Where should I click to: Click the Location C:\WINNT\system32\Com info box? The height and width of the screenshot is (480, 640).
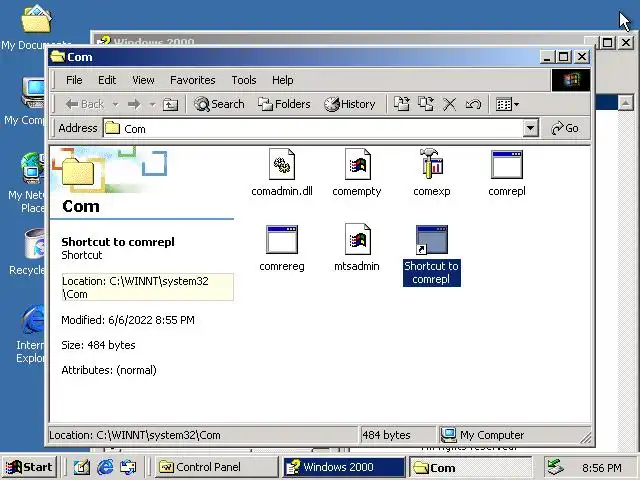[147, 287]
